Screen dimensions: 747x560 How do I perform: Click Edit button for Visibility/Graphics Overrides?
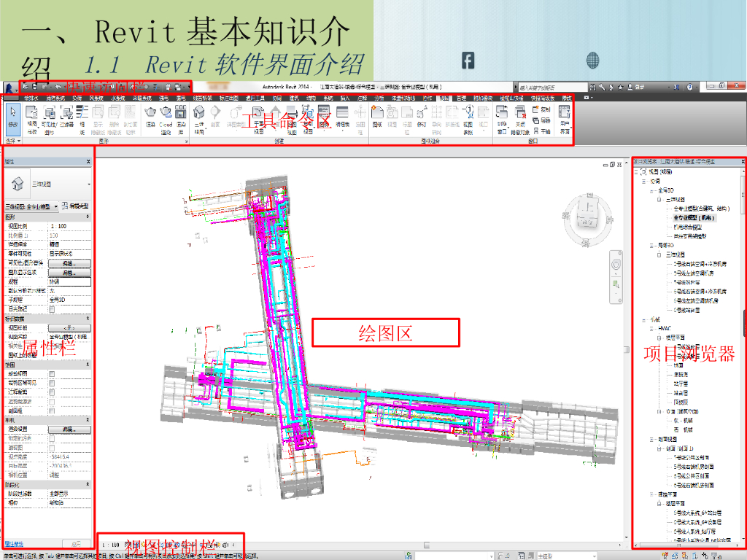tap(69, 263)
